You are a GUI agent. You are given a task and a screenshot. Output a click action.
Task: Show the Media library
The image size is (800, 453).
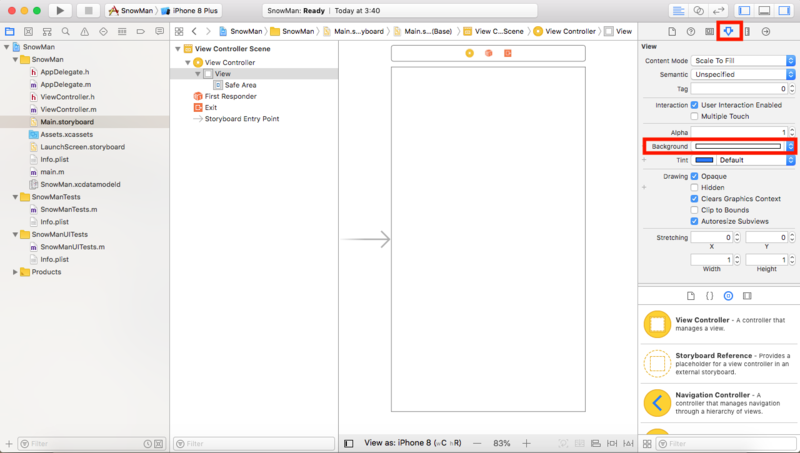pos(747,296)
